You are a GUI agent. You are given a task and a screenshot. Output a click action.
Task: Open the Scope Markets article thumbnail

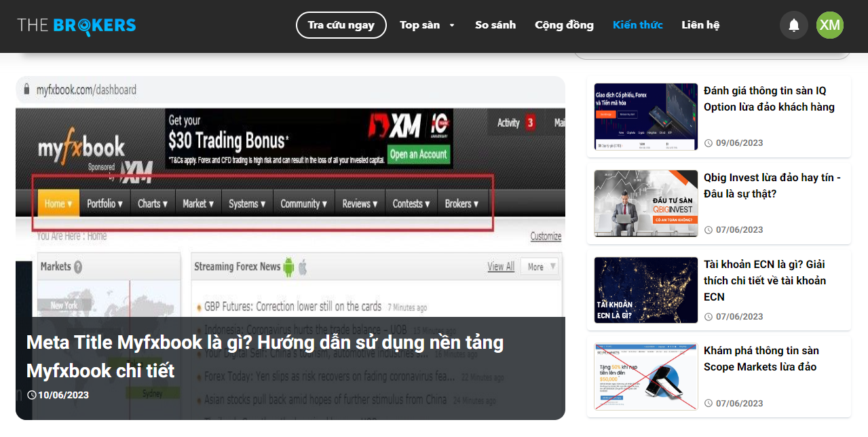tap(646, 377)
